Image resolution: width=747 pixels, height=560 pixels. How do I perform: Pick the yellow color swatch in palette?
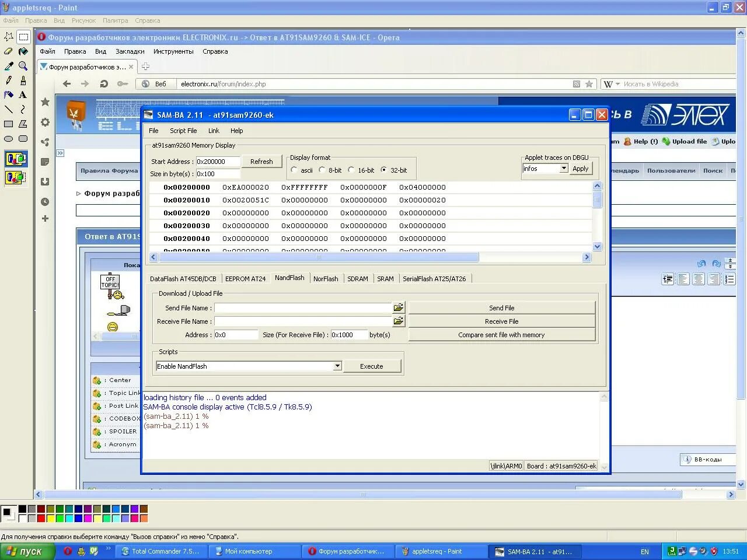point(50,518)
